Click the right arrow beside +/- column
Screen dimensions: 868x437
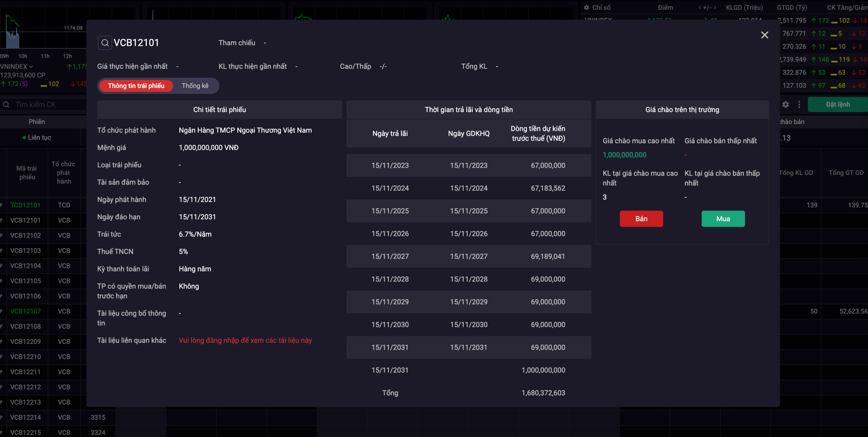point(715,8)
